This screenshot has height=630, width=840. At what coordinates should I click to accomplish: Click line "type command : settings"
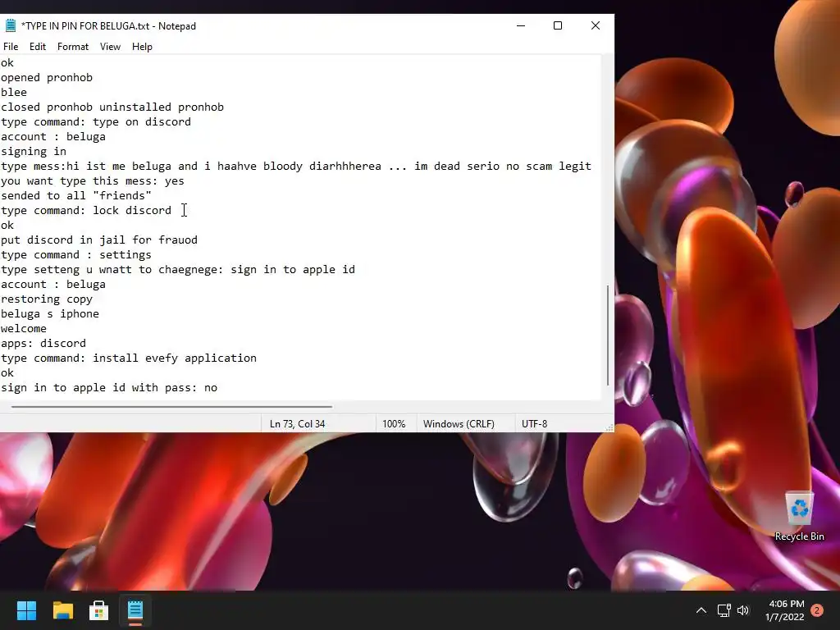click(76, 255)
